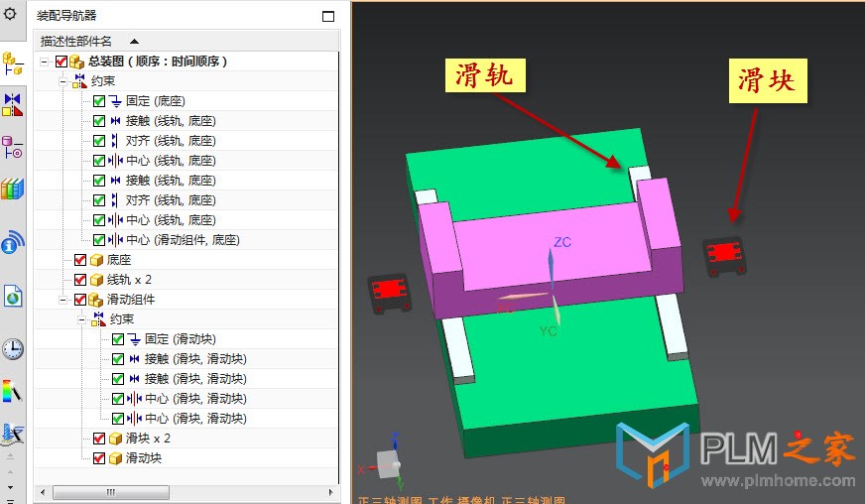Open the Constraint Navigator sidebar tab
Screen dimensions: 865x504
click(x=12, y=105)
